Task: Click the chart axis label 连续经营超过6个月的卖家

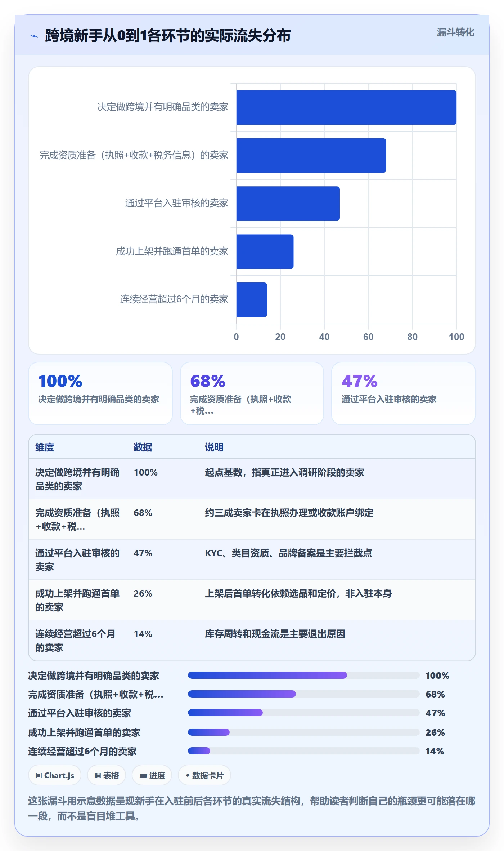Action: coord(174,299)
